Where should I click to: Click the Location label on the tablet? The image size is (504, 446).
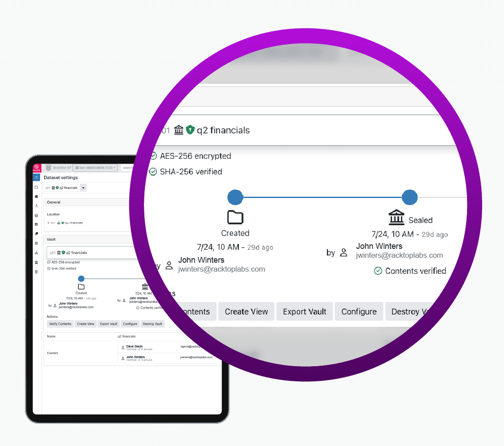pyautogui.click(x=53, y=215)
